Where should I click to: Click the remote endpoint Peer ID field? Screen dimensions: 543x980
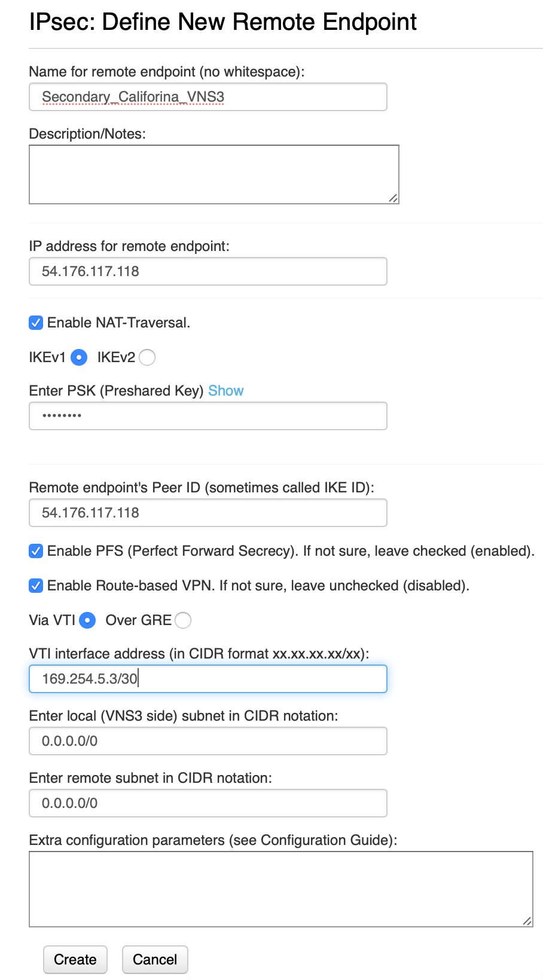click(x=208, y=513)
